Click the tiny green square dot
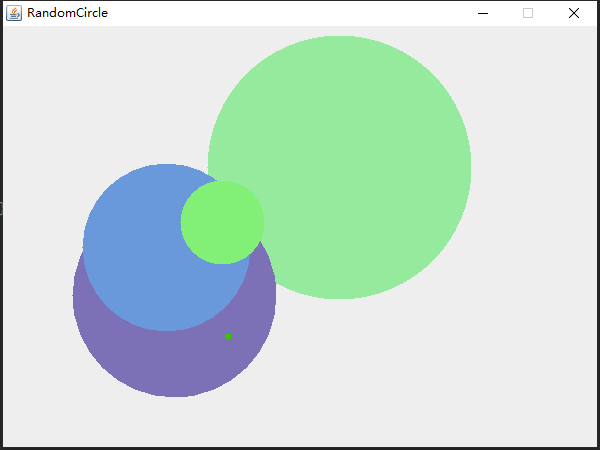This screenshot has width=600, height=450. 228,337
